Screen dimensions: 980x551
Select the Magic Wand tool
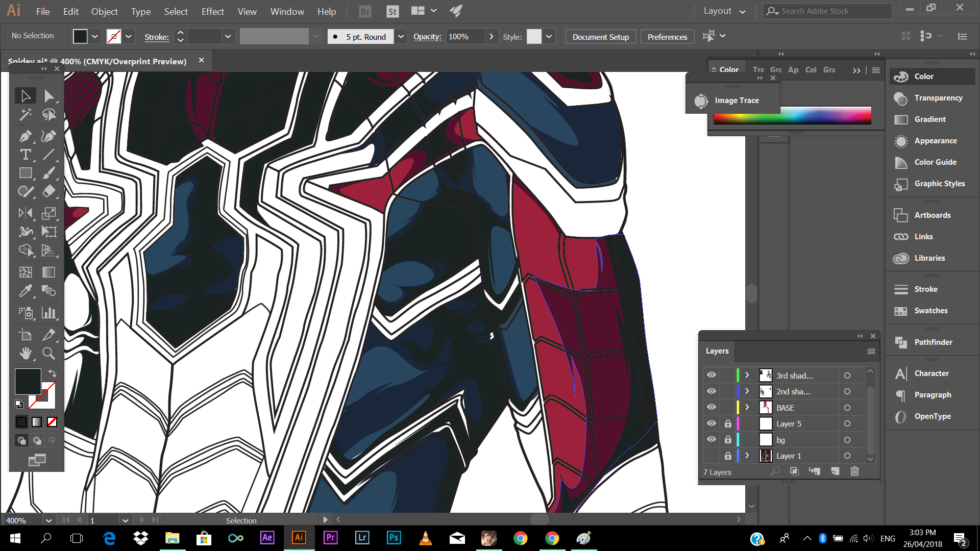(26, 115)
